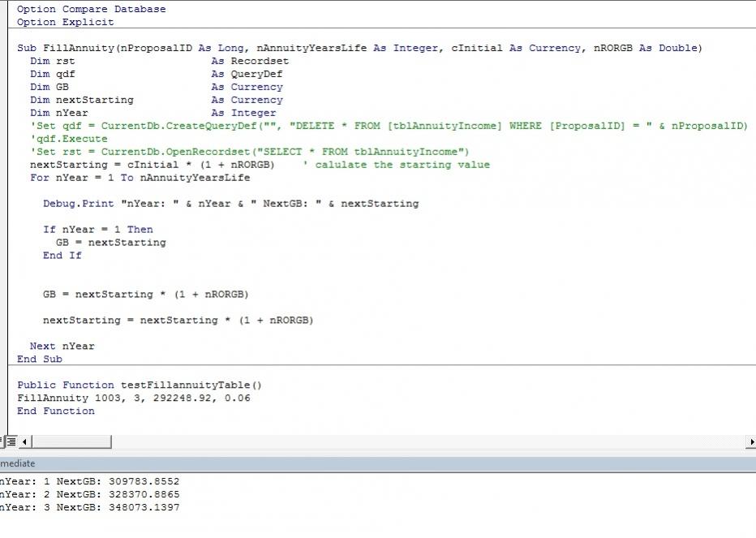Click 'nextStarting = cInitial * (1 + nRORGB)' line
The width and height of the screenshot is (756, 538).
point(152,165)
